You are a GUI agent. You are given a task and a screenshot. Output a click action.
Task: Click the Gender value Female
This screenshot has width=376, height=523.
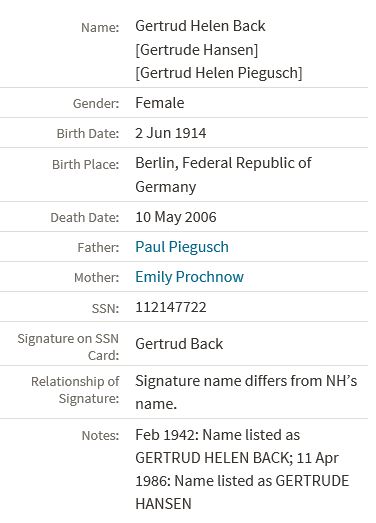(159, 103)
